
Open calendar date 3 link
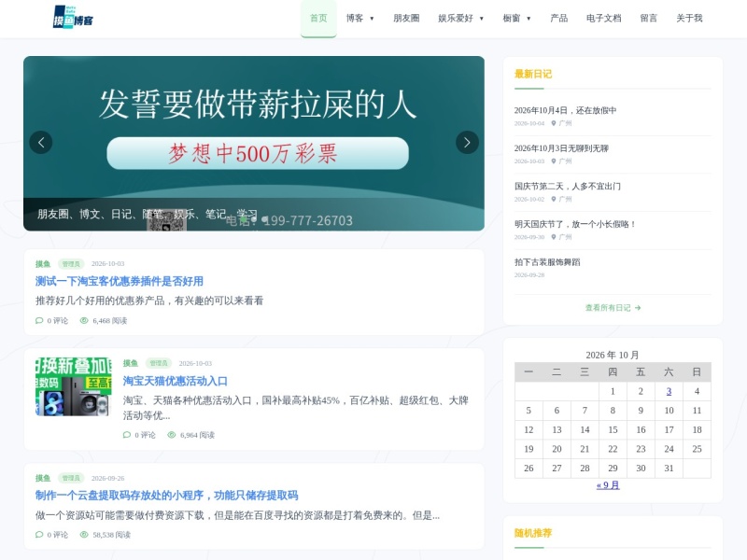[x=669, y=391]
